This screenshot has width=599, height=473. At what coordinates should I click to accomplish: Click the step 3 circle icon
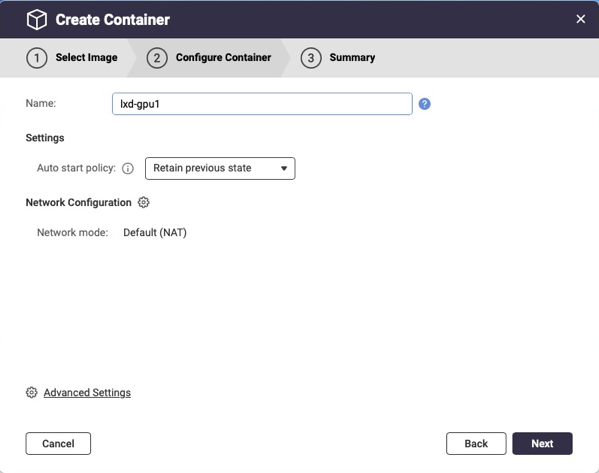click(311, 58)
